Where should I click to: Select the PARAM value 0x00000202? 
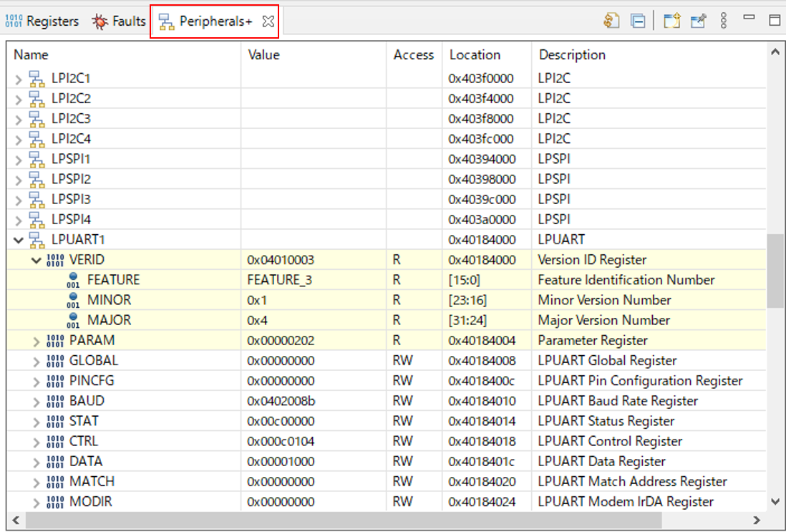281,340
